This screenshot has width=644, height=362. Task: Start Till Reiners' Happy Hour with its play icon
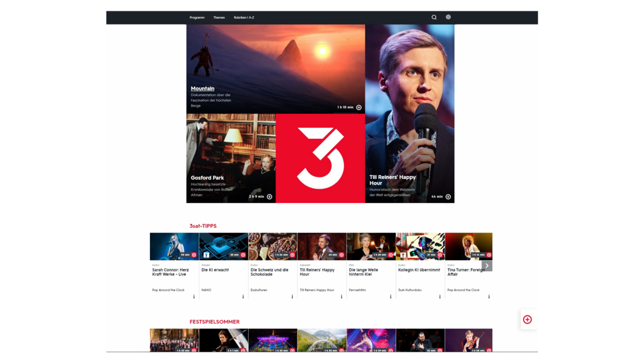pyautogui.click(x=448, y=196)
